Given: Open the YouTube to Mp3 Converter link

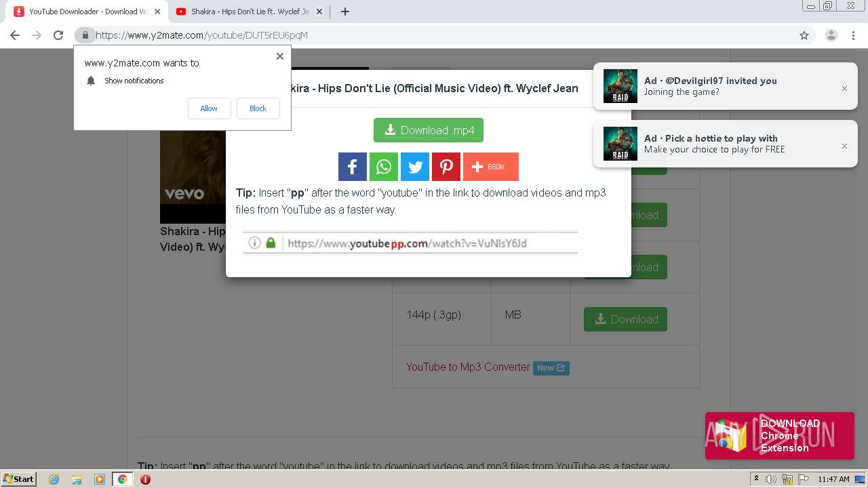Looking at the screenshot, I should point(468,367).
